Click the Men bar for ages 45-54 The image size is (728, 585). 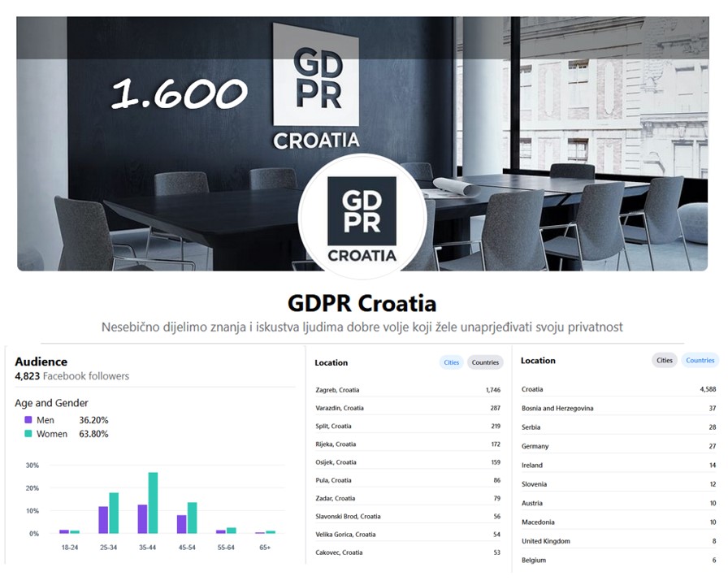(181, 524)
